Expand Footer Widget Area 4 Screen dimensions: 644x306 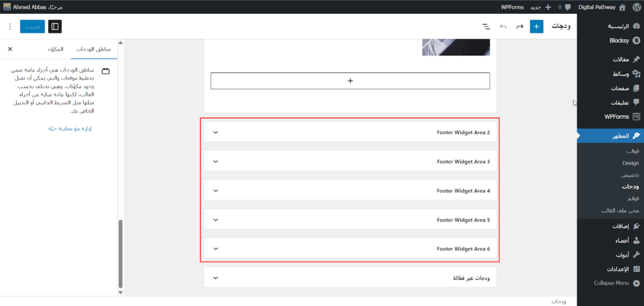(216, 191)
